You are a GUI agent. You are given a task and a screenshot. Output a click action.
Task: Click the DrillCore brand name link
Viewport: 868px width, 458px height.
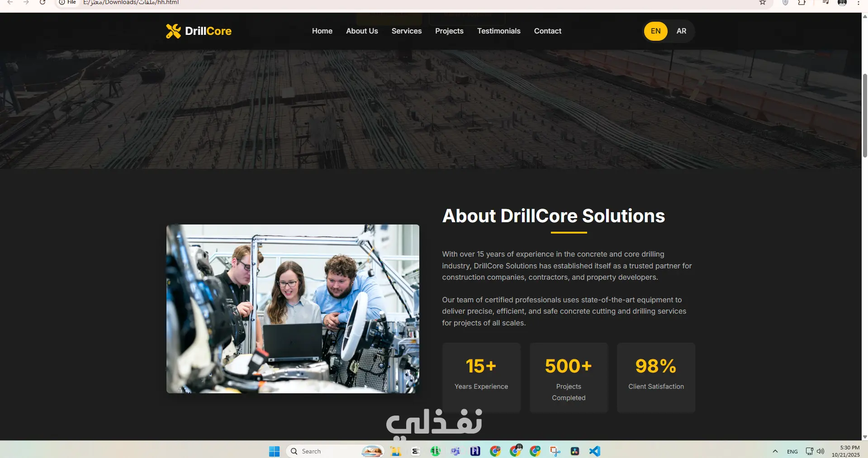(x=208, y=31)
